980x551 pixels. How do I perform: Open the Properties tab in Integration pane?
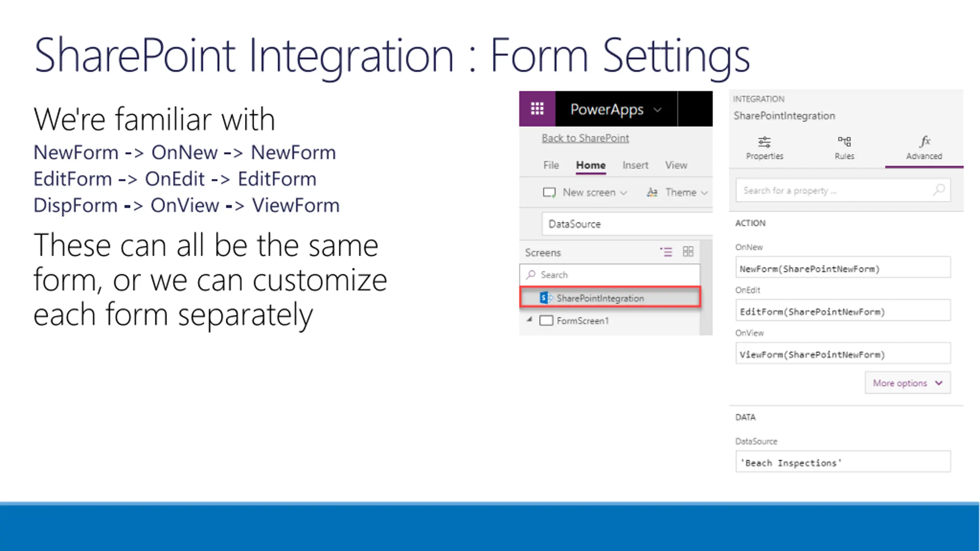pos(764,148)
